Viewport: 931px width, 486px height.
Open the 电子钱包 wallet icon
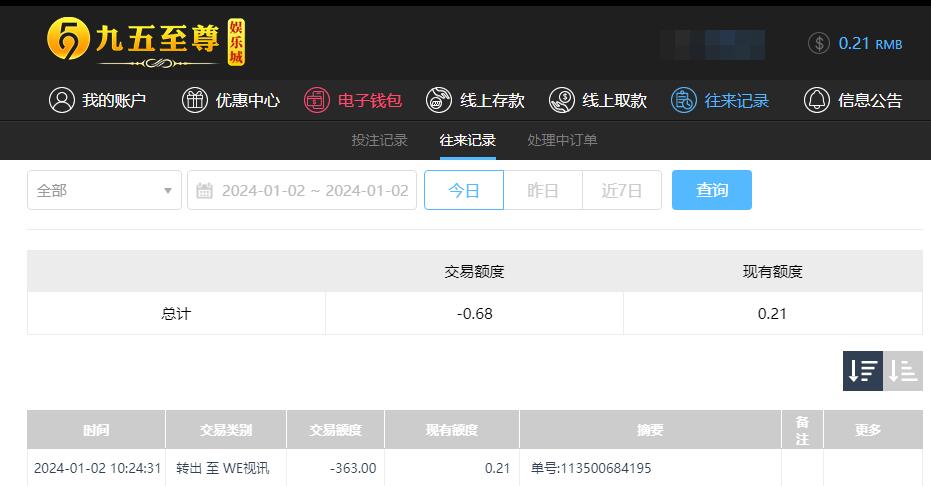(317, 100)
